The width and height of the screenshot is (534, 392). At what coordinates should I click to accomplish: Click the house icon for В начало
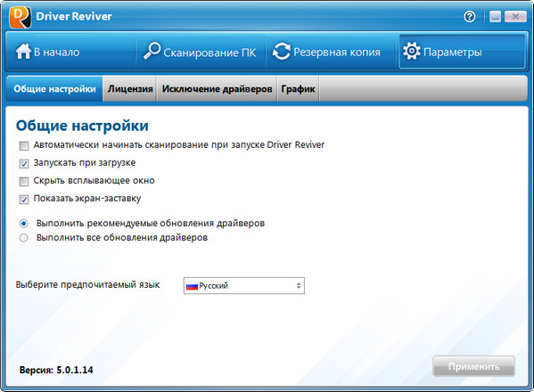[23, 52]
